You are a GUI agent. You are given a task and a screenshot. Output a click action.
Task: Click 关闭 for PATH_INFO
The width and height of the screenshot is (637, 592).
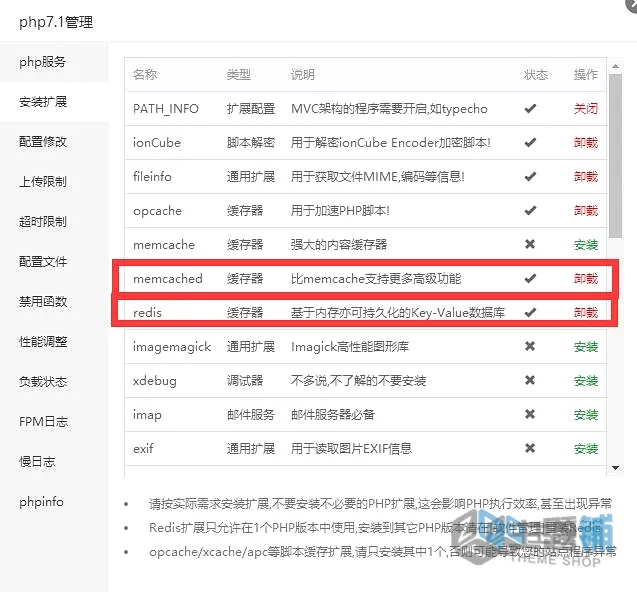585,109
